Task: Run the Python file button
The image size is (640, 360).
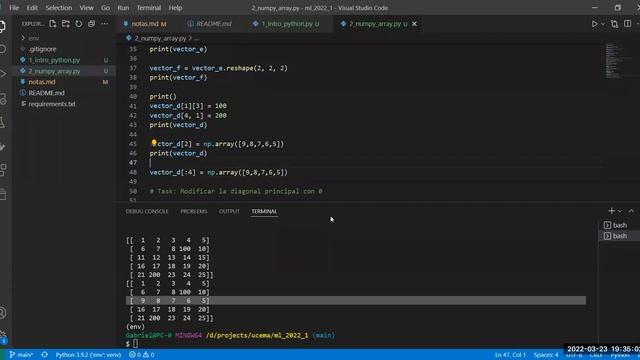Action: [594, 24]
